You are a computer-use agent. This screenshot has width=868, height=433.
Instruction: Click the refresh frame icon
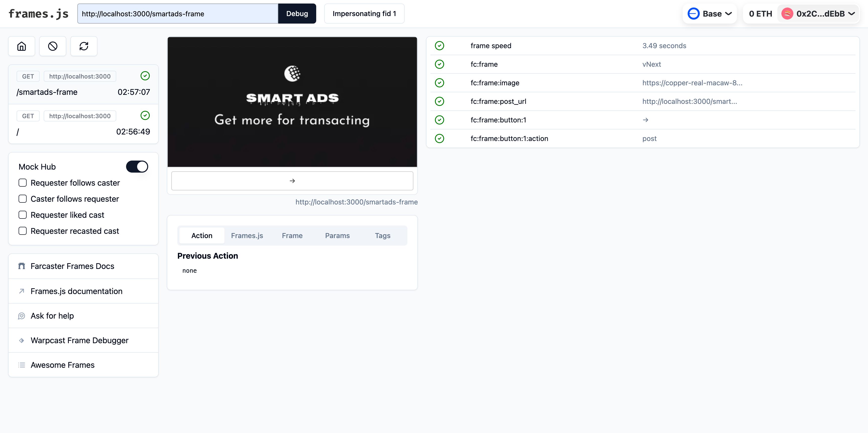[84, 46]
